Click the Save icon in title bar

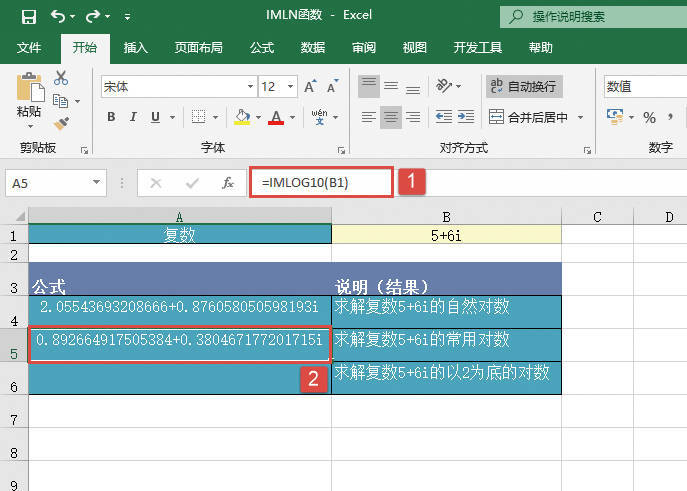click(x=28, y=17)
